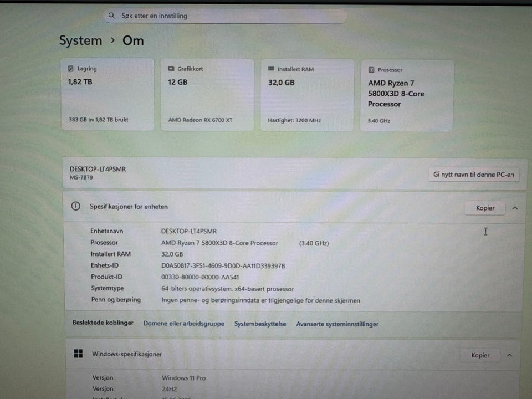The width and height of the screenshot is (532, 399).
Task: Open the Installert RAM 32,0 GB card
Action: click(308, 95)
